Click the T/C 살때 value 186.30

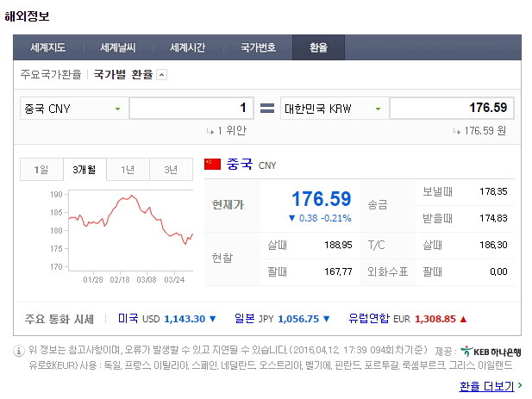tap(493, 245)
